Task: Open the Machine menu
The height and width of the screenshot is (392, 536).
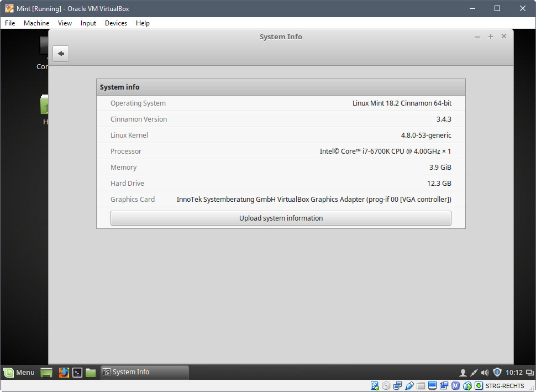Action: coord(36,23)
